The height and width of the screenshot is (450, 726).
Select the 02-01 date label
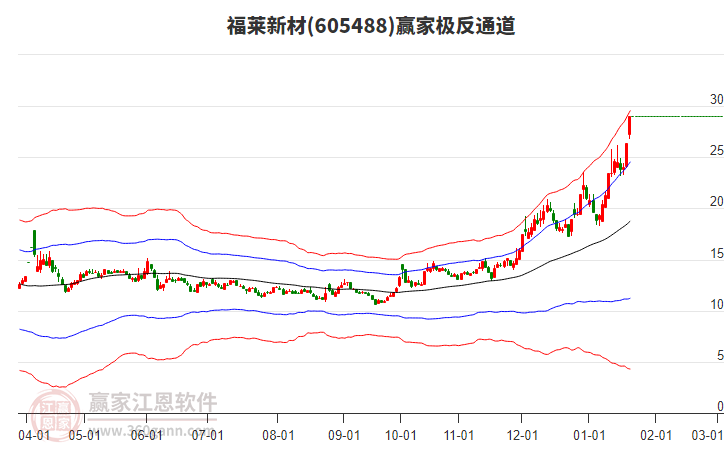click(656, 436)
